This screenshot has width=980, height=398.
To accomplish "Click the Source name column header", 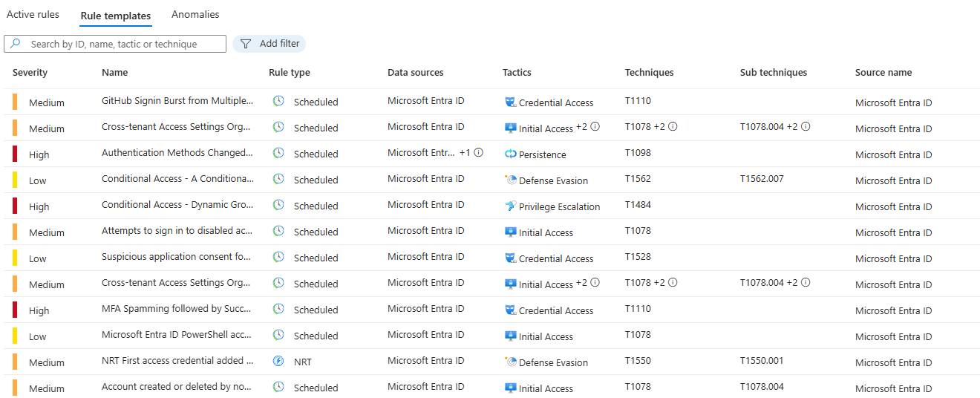I will tap(883, 73).
